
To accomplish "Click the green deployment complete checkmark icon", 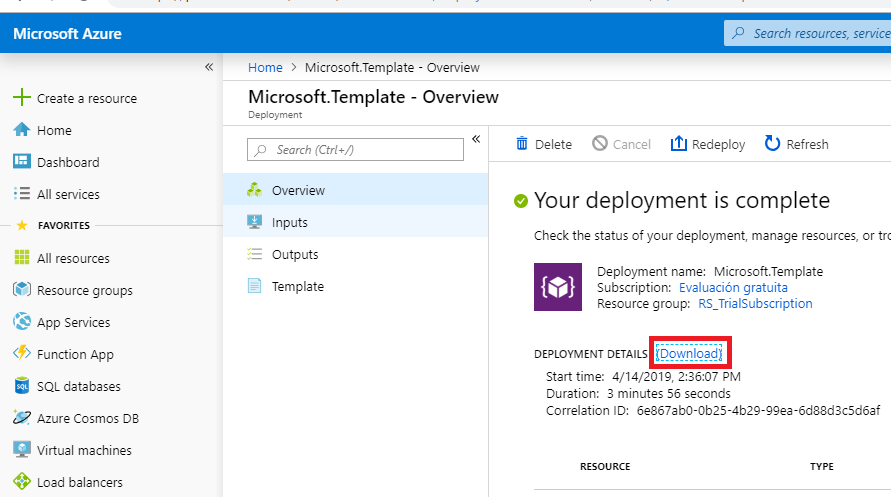I will pyautogui.click(x=521, y=201).
